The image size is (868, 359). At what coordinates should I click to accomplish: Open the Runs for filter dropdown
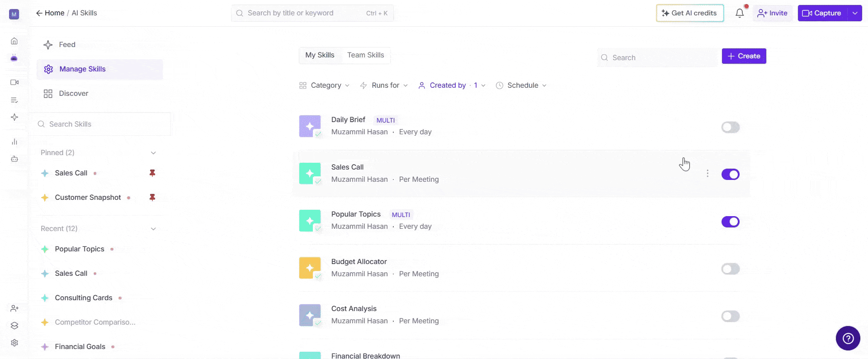(x=384, y=85)
